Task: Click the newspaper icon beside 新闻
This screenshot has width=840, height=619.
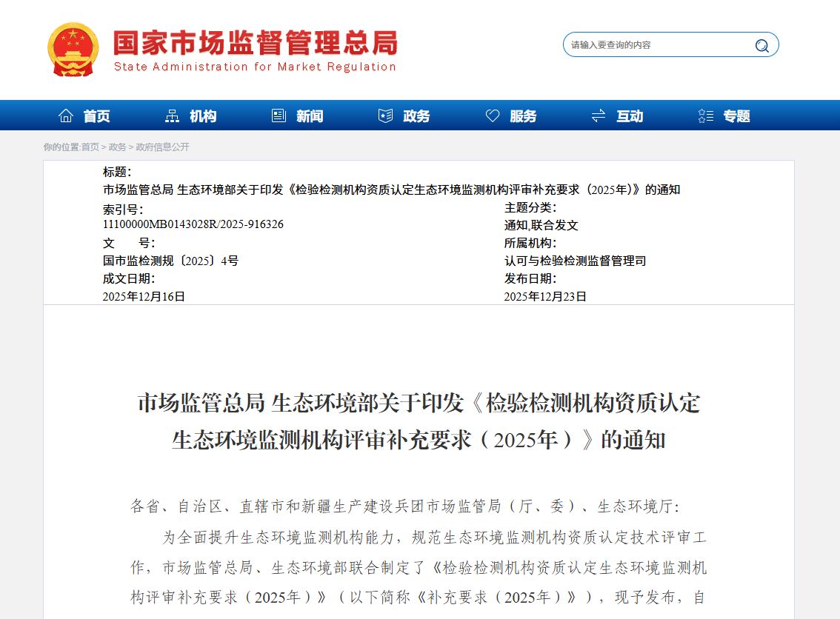Action: [279, 116]
